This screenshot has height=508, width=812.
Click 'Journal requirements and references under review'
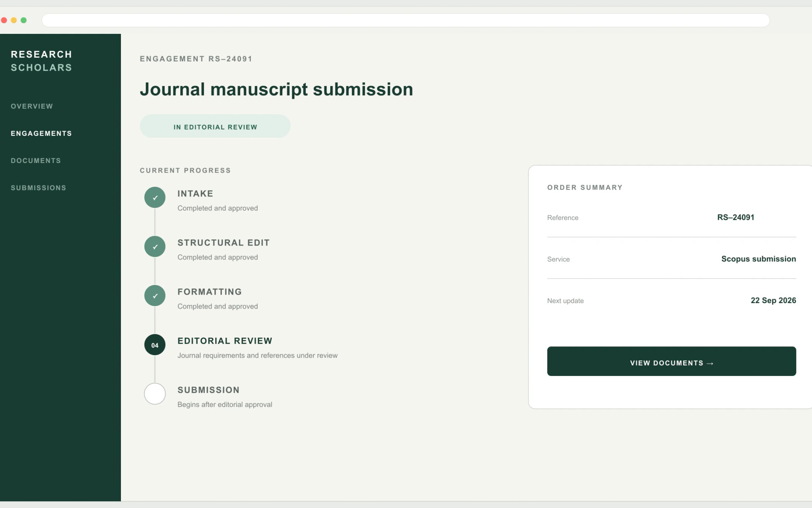258,356
